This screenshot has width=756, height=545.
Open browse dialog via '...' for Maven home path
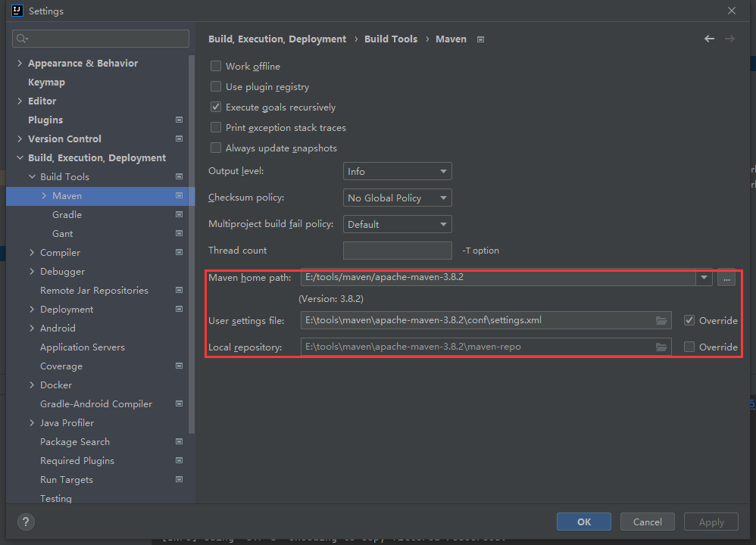tap(726, 278)
